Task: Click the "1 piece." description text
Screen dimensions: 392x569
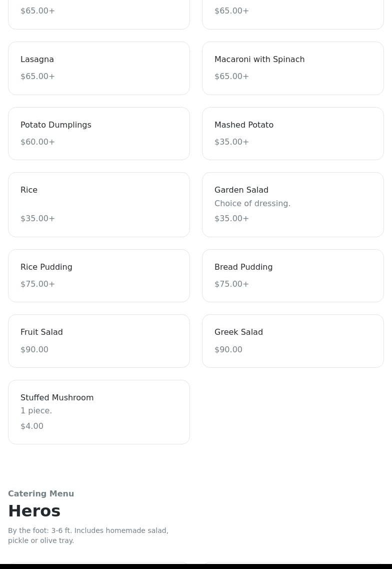Action: click(x=36, y=411)
